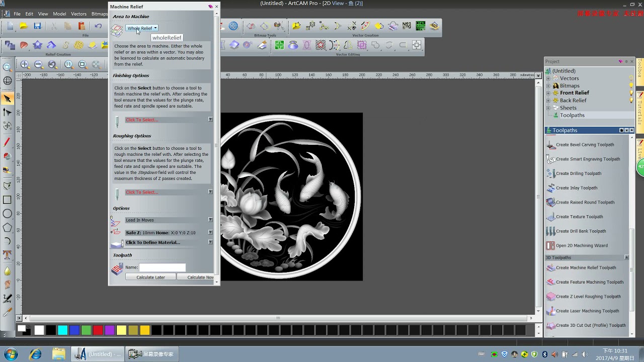Click the polyline nodes vector creation icon
Viewport: 644px width, 362px height.
click(324, 26)
